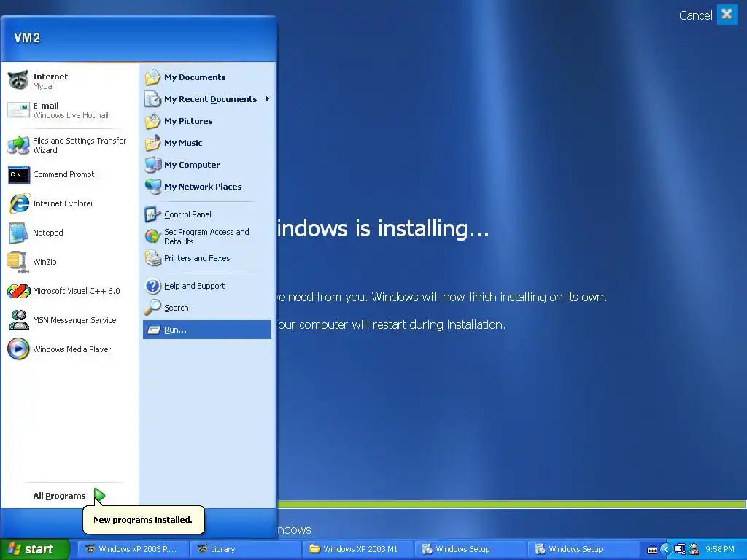Switch to Windows XP 2003 R... taskbar button

click(133, 549)
